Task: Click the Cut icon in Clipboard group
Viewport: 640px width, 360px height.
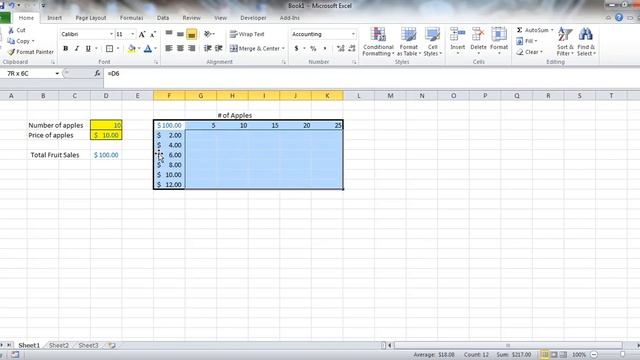Action: point(11,30)
